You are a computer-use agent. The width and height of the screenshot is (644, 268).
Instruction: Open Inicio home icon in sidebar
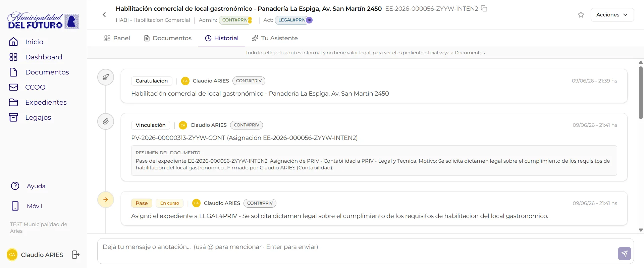(x=13, y=42)
